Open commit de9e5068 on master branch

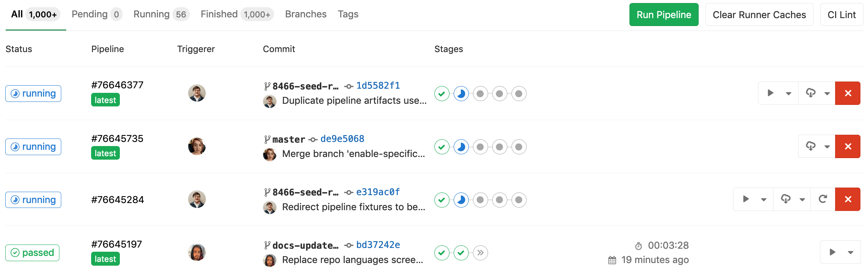pos(342,138)
